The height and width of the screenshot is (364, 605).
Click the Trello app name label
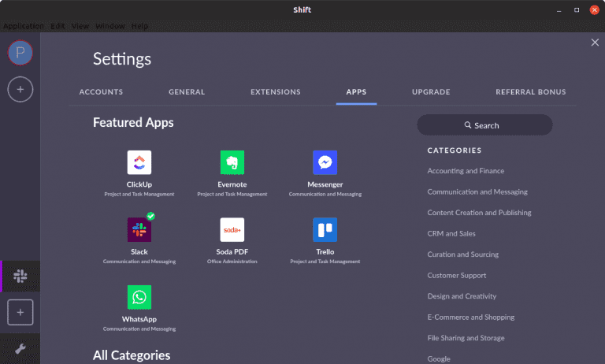click(325, 251)
